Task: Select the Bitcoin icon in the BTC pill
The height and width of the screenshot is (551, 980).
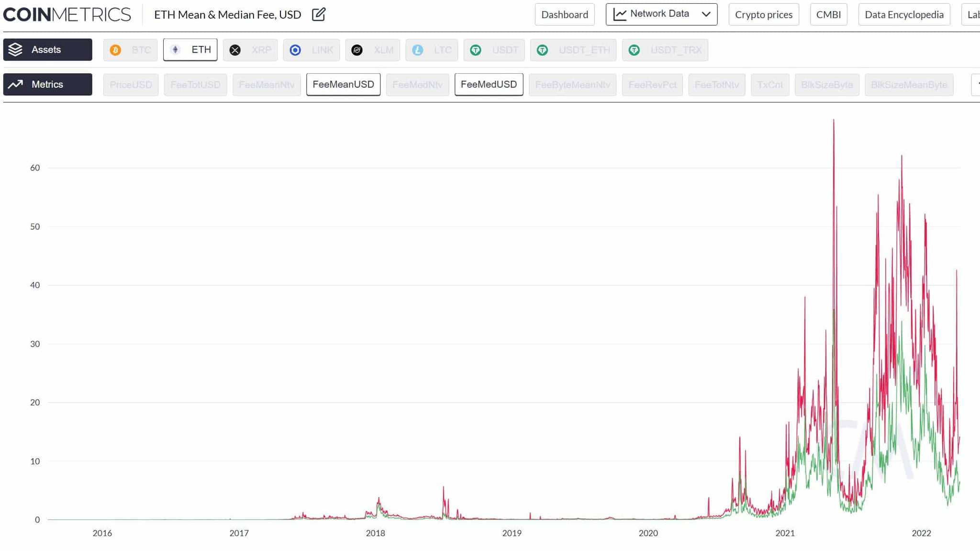Action: click(115, 50)
